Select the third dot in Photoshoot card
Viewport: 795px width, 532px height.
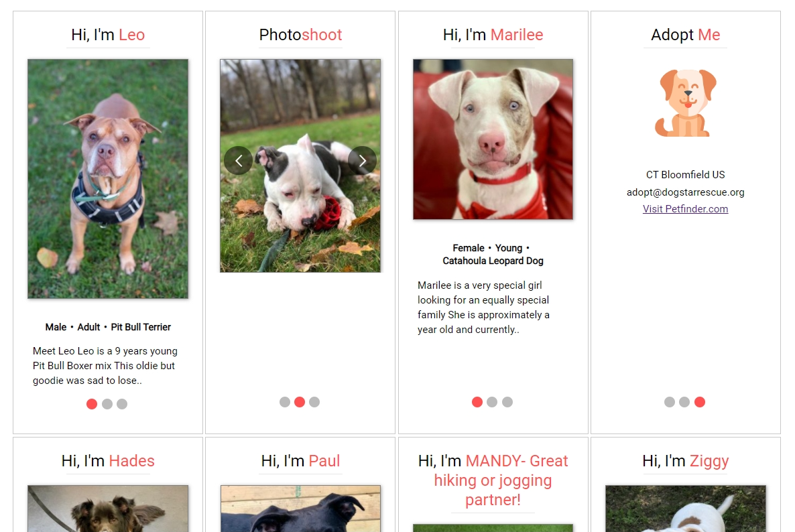pyautogui.click(x=314, y=402)
